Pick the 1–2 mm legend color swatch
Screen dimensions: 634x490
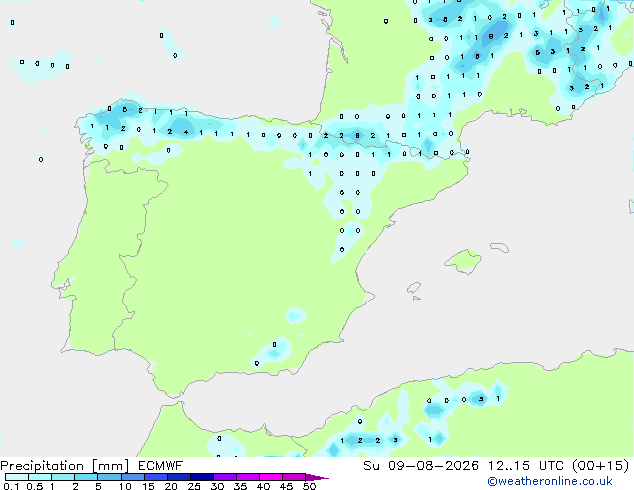pyautogui.click(x=63, y=477)
